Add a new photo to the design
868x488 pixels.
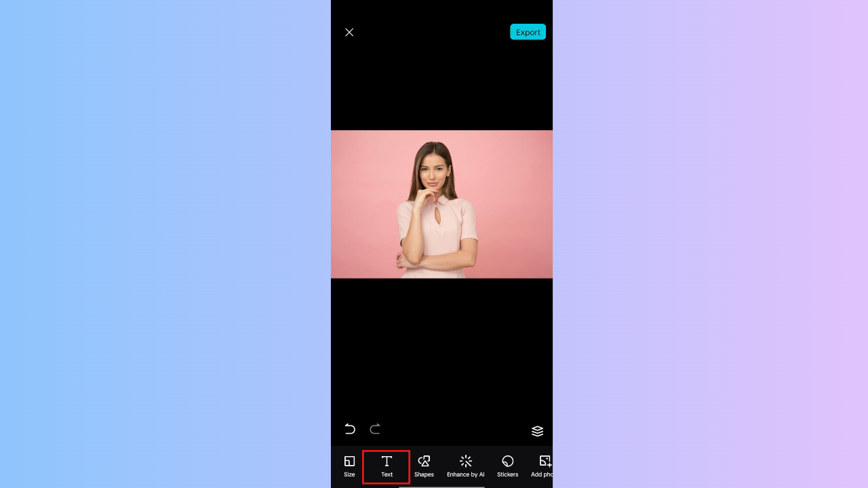point(545,466)
